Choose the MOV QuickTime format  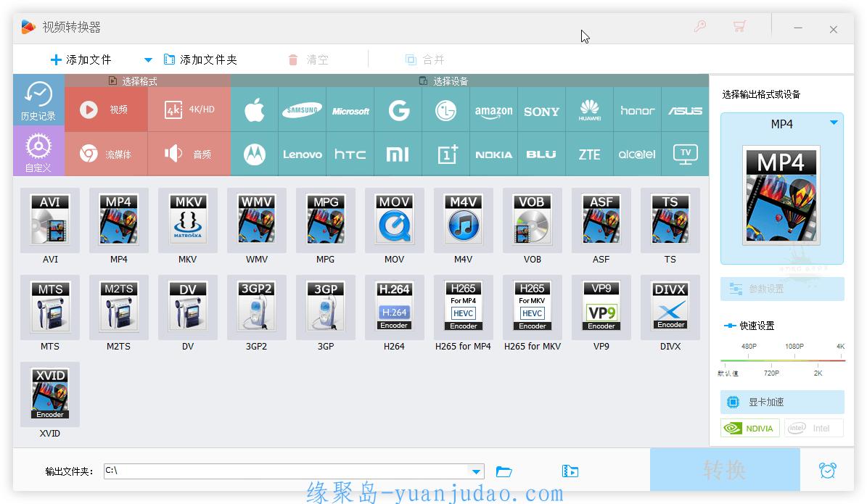click(394, 220)
